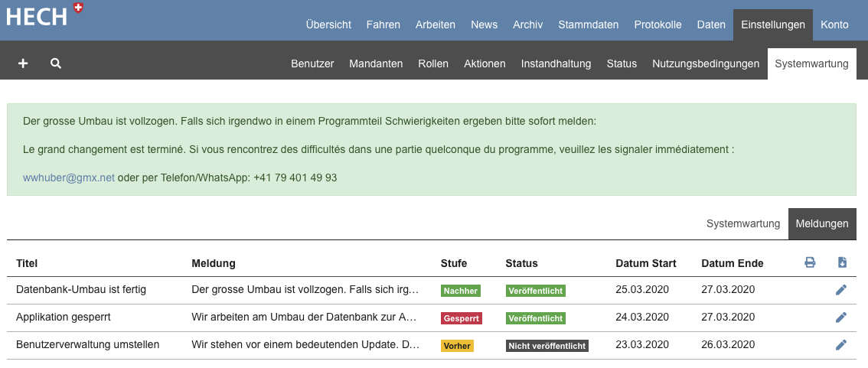Click the green Nachher badge

pos(461,291)
